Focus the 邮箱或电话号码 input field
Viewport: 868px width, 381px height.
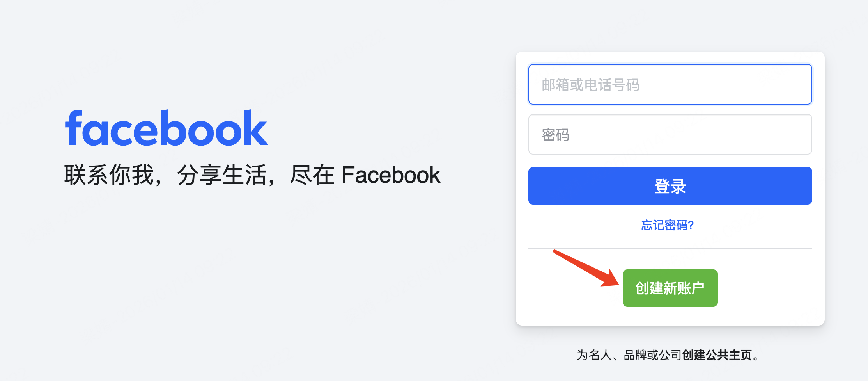tap(670, 84)
